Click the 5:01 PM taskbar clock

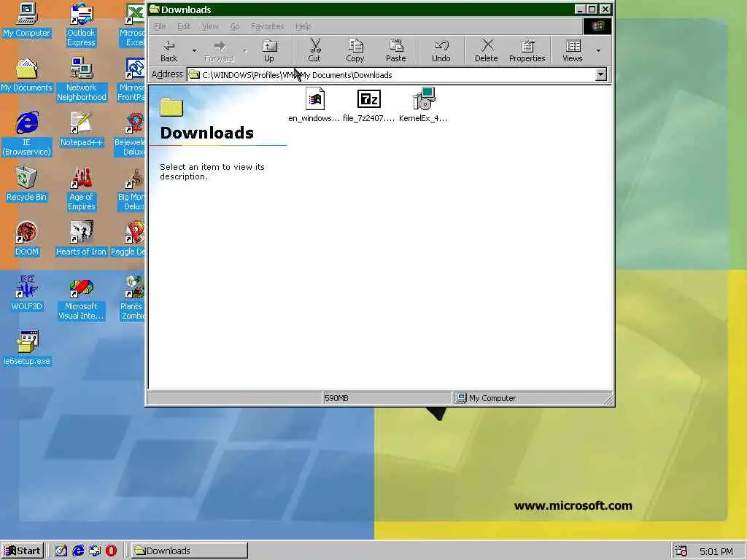tap(716, 551)
